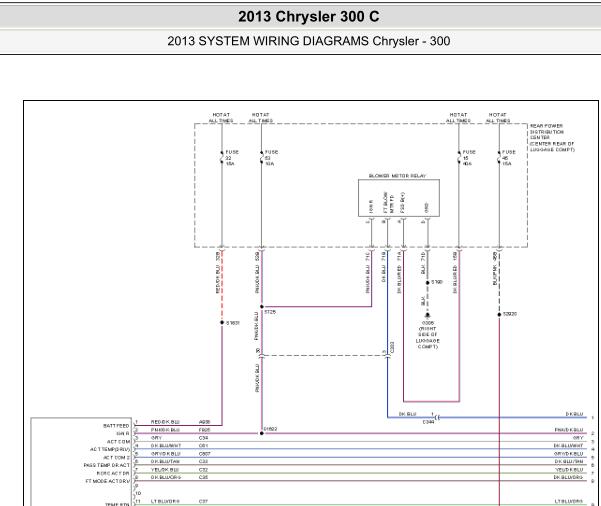Click the GRY wire label beside pin 3
Screen dimensions: 601x506
(156, 438)
